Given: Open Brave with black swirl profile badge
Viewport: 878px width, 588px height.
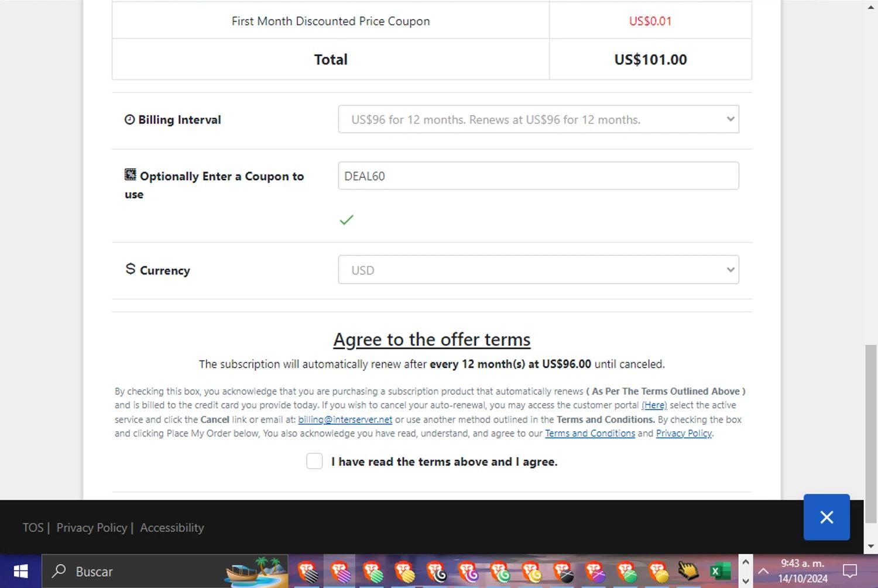Looking at the screenshot, I should [435, 572].
